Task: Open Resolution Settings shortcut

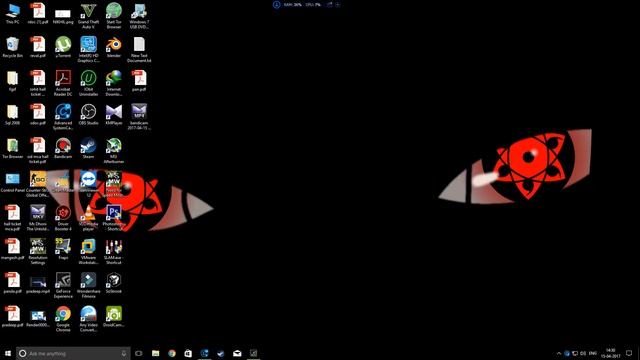Action: point(38,252)
